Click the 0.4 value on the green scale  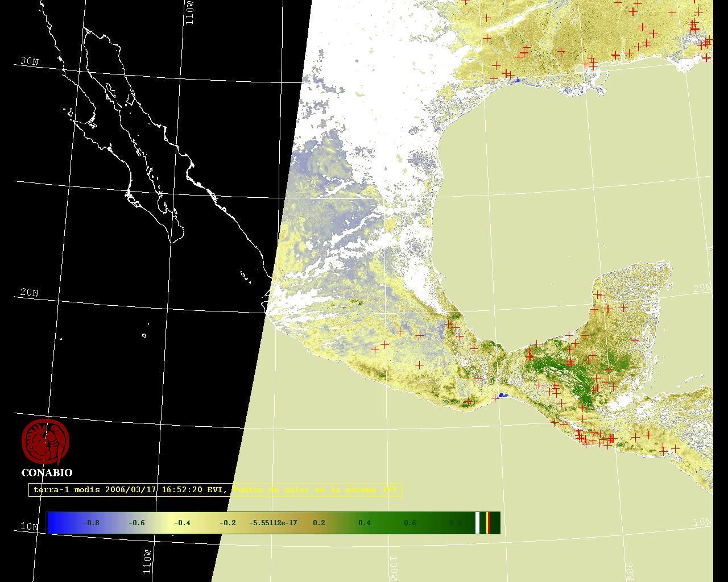pyautogui.click(x=364, y=523)
